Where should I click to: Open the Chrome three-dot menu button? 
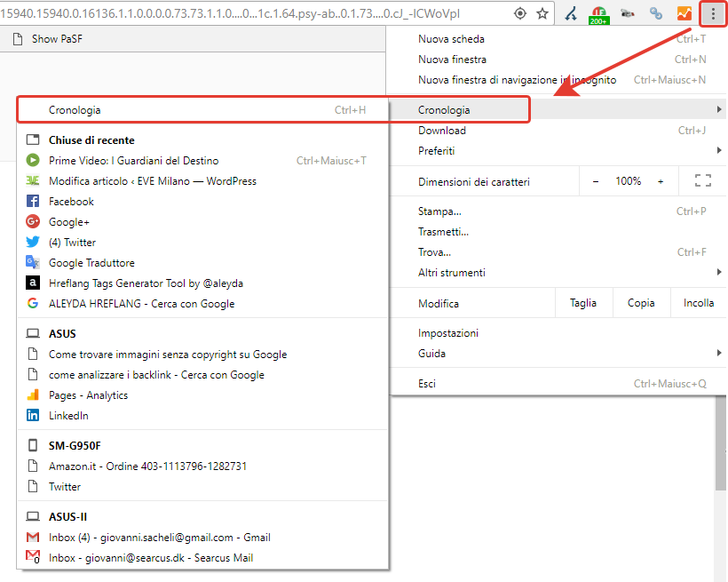pyautogui.click(x=713, y=14)
